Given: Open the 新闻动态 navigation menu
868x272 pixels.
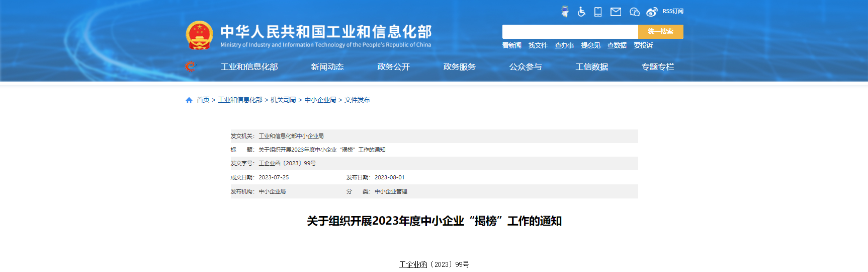Looking at the screenshot, I should pyautogui.click(x=327, y=66).
